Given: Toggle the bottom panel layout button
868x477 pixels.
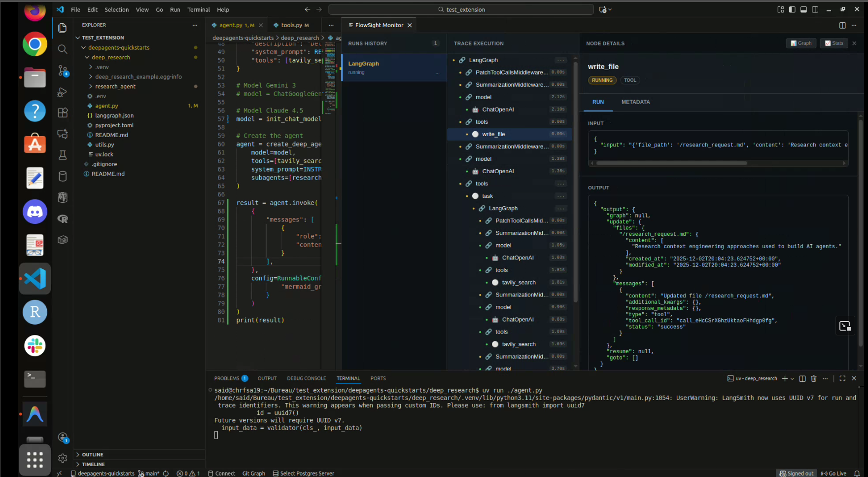Looking at the screenshot, I should (803, 9).
